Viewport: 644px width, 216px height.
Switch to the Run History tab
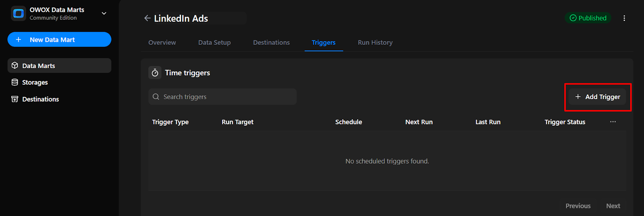click(x=375, y=42)
